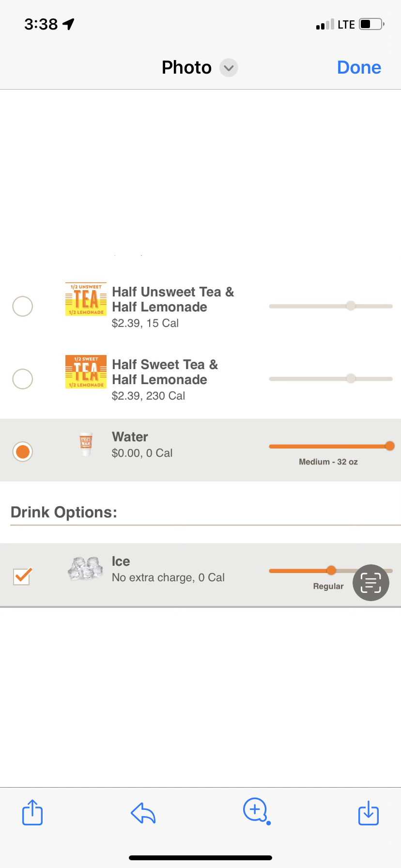
Task: Open the Photo dropdown chevron
Action: [229, 68]
